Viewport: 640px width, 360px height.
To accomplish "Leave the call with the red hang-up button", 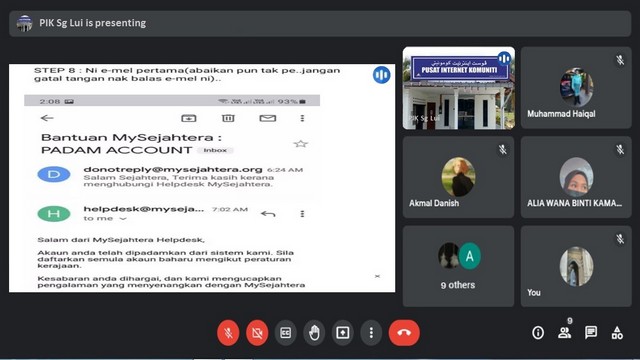I will point(404,333).
